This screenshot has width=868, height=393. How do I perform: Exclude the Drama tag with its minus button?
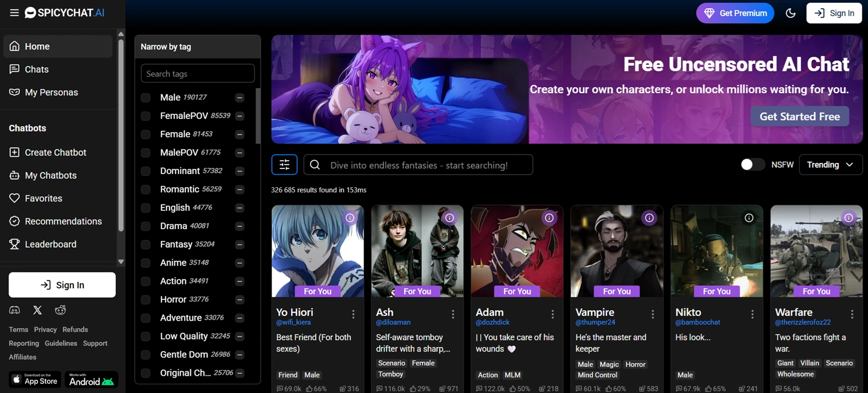click(239, 226)
